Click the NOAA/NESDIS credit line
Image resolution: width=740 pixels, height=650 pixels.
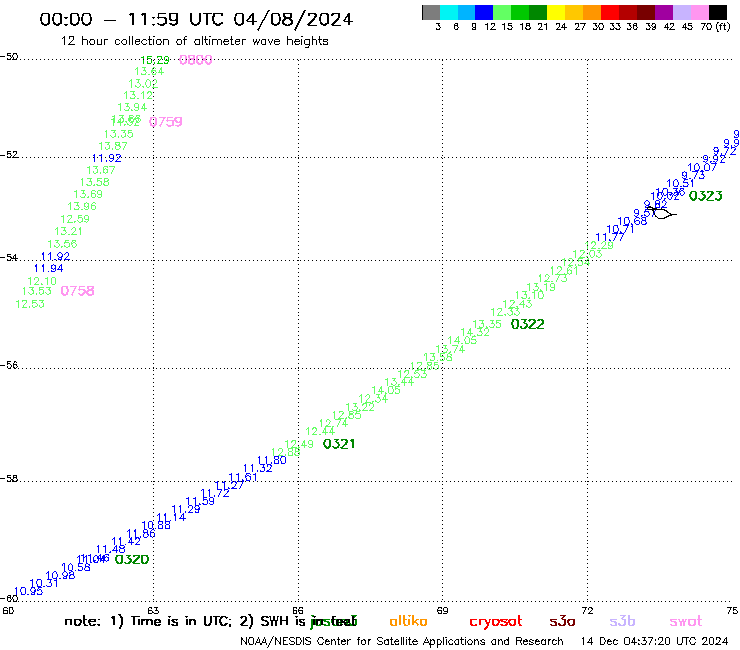(402, 641)
